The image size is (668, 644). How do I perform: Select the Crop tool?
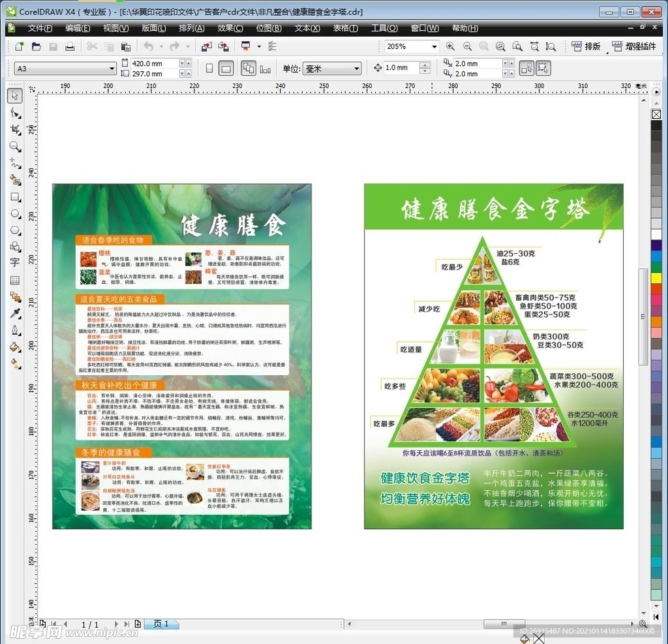[13, 129]
